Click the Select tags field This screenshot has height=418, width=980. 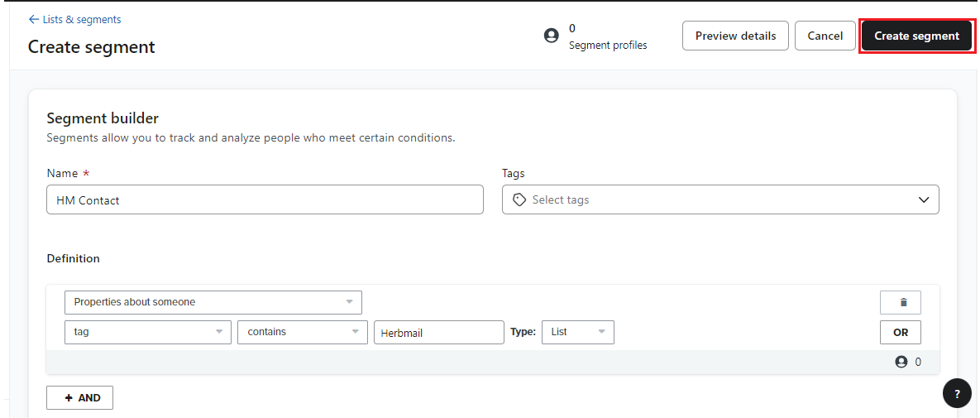pyautogui.click(x=720, y=199)
